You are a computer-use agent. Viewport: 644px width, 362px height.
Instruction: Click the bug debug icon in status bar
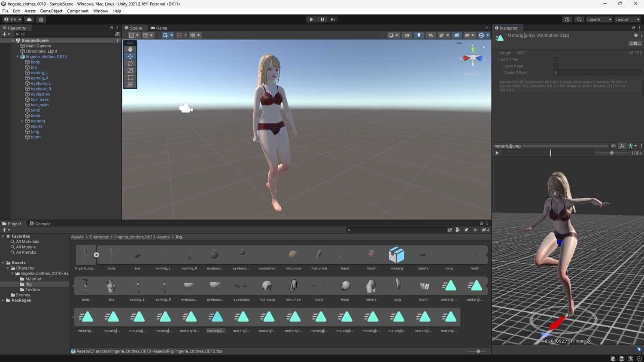613,359
